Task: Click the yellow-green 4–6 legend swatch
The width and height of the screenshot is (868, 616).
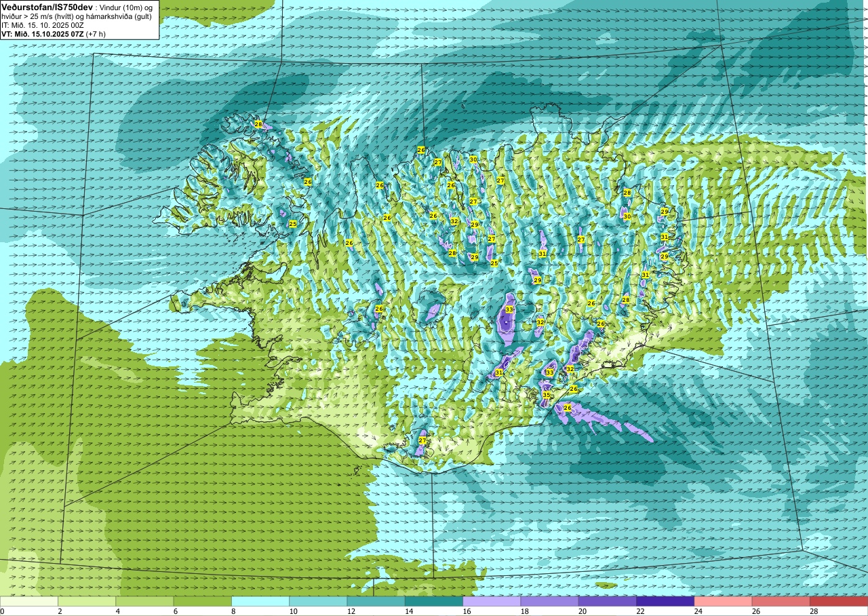Action: pyautogui.click(x=144, y=601)
